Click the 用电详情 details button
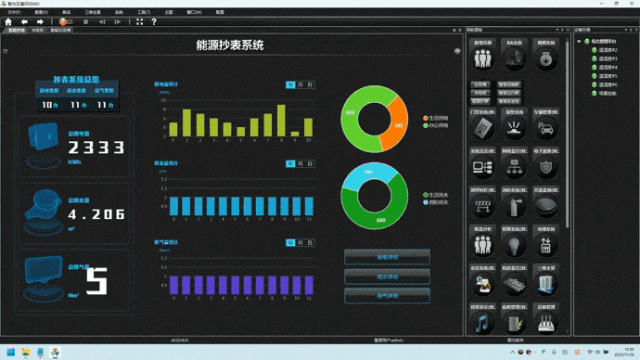Image resolution: width=640 pixels, height=360 pixels. pos(387,257)
